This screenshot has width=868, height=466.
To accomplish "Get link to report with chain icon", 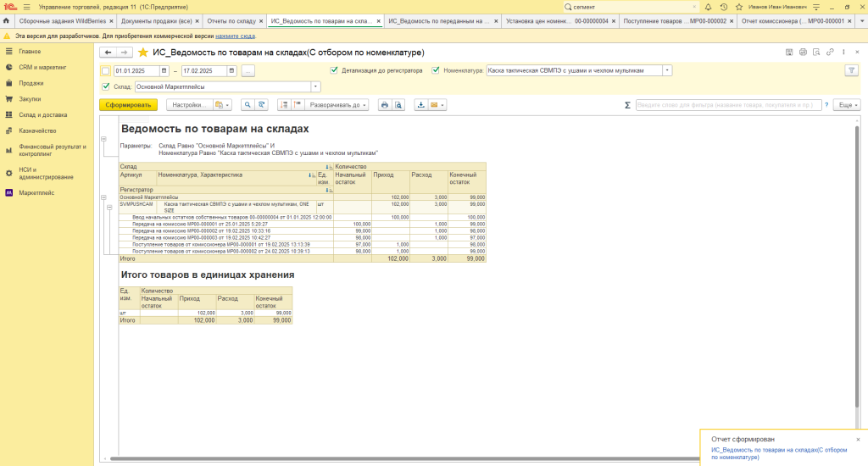I will (x=830, y=52).
